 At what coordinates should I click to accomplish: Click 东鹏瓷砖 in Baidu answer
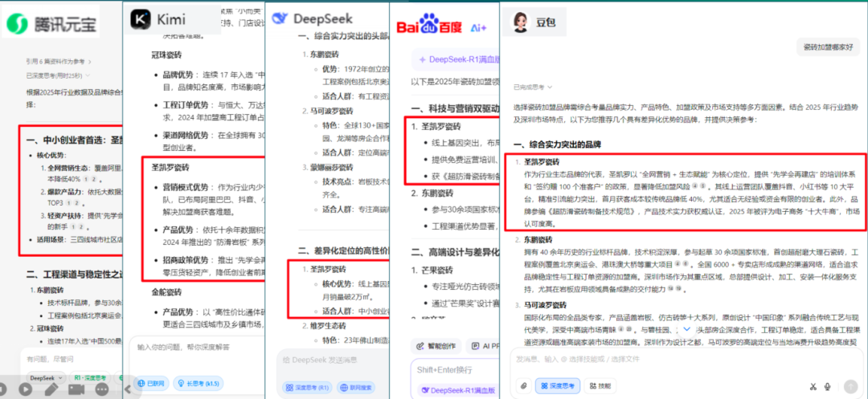(x=438, y=193)
